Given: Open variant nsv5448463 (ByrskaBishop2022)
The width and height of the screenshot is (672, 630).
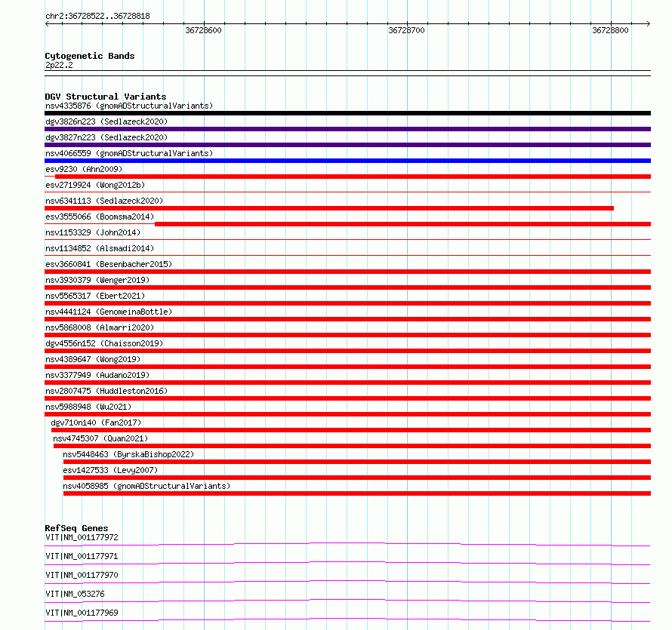Looking at the screenshot, I should pos(128,454).
